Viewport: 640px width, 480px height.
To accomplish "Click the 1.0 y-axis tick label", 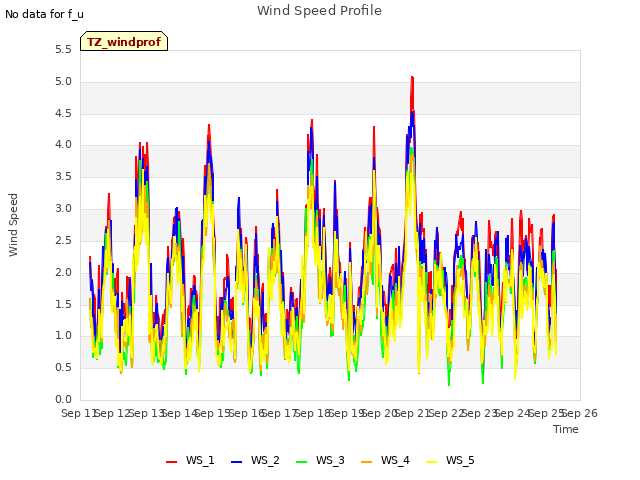I will (63, 336).
